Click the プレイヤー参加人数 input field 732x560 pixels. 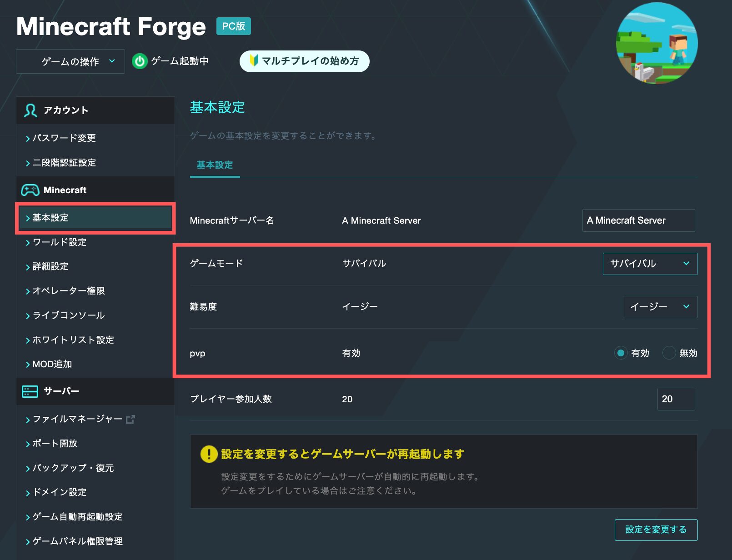click(676, 399)
